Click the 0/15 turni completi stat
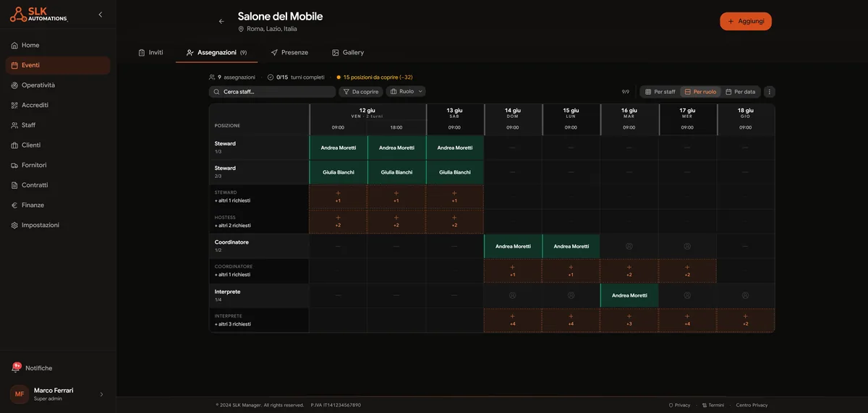The height and width of the screenshot is (413, 868). 296,77
